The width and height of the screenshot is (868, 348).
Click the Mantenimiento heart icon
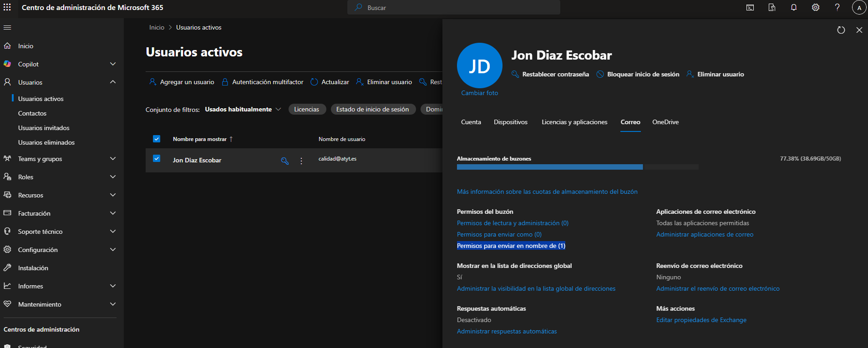tap(7, 304)
